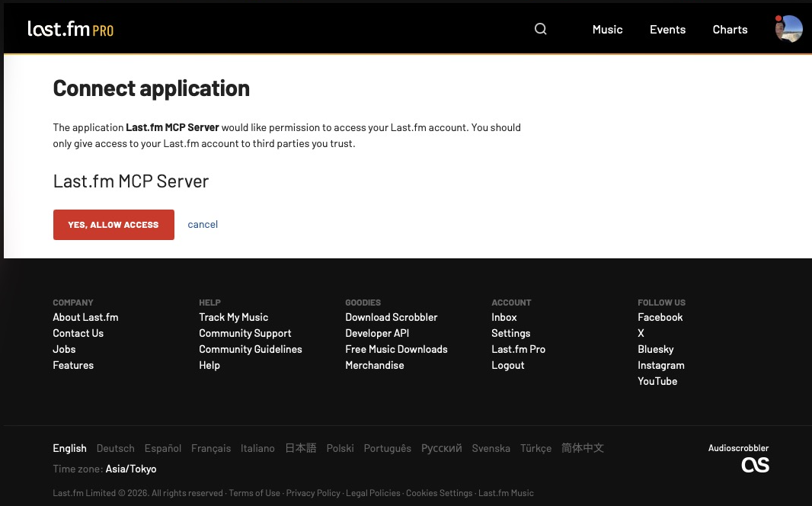This screenshot has width=812, height=506.
Task: Open the Charts navigation item
Action: click(x=730, y=30)
